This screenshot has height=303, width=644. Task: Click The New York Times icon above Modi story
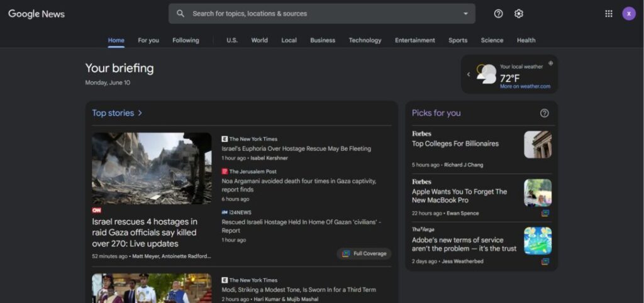coord(225,280)
